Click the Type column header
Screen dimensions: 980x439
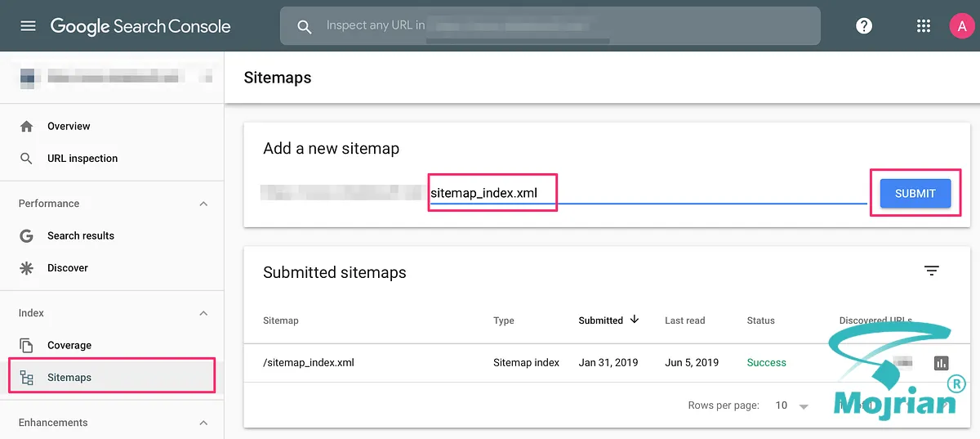pyautogui.click(x=504, y=320)
